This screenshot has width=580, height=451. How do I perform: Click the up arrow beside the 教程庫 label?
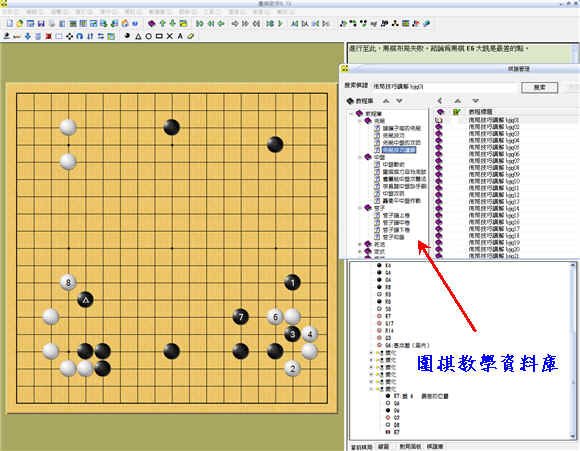click(x=386, y=101)
